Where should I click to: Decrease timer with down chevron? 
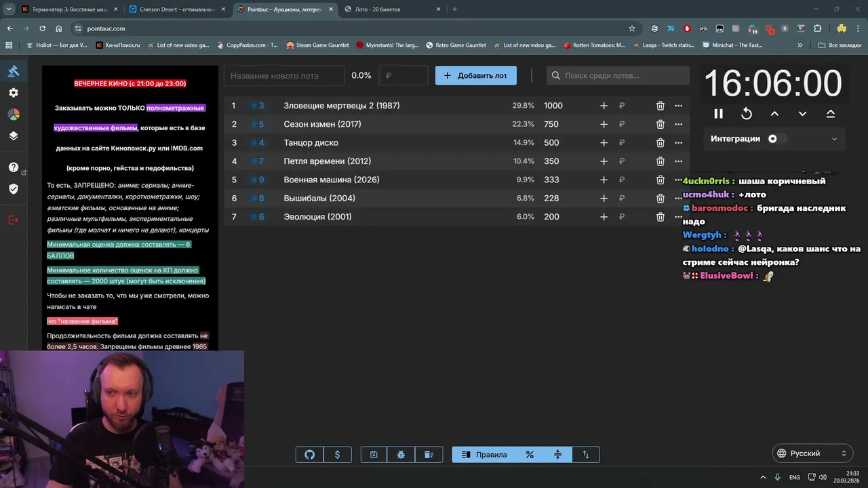pyautogui.click(x=802, y=114)
